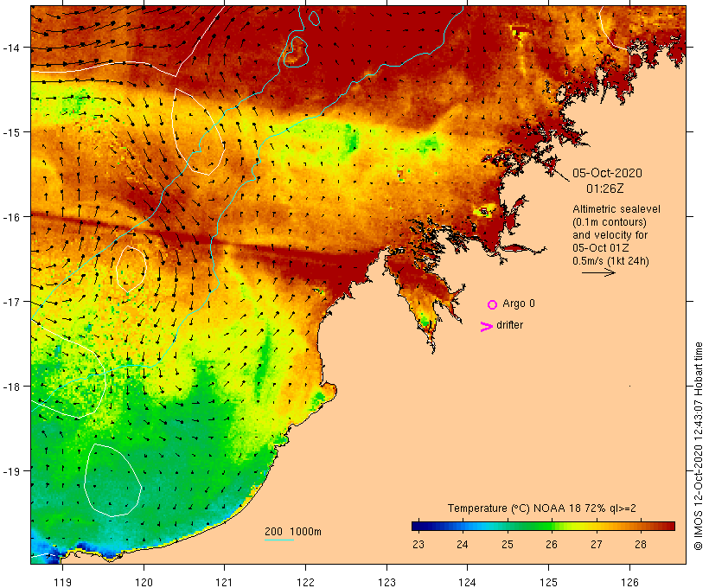Click the magenta drifter arrowhead symbol
This screenshot has height=588, width=709.
coord(487,327)
